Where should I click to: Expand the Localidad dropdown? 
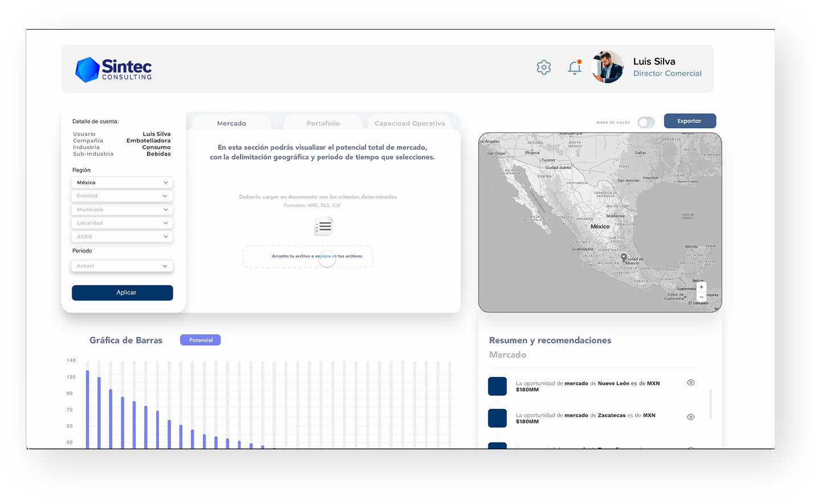point(122,223)
